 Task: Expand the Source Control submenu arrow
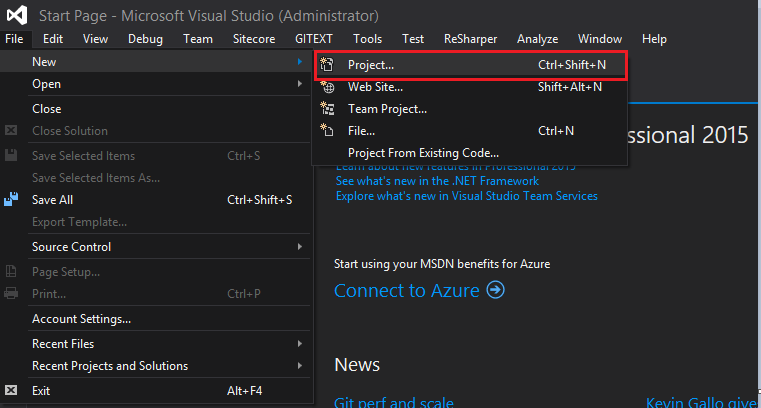tap(300, 246)
